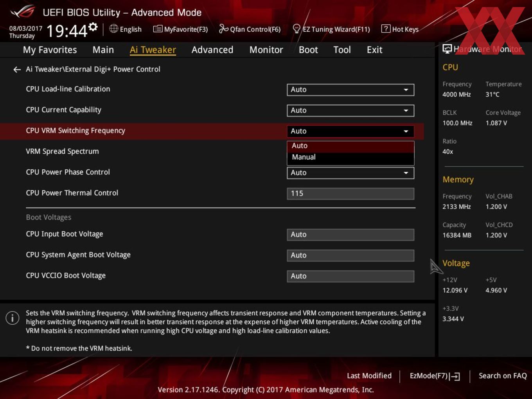532x399 pixels.
Task: Choose Auto in the open dropdown list
Action: pos(350,146)
